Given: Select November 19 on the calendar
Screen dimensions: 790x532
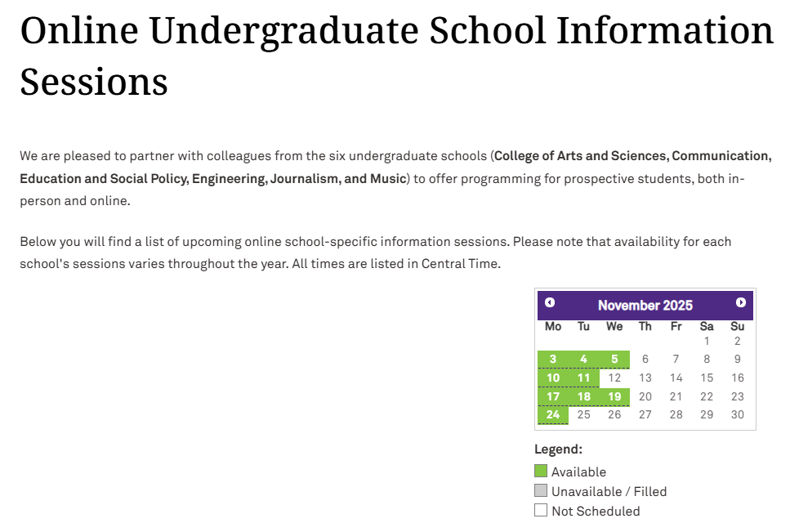Looking at the screenshot, I should pyautogui.click(x=614, y=396).
